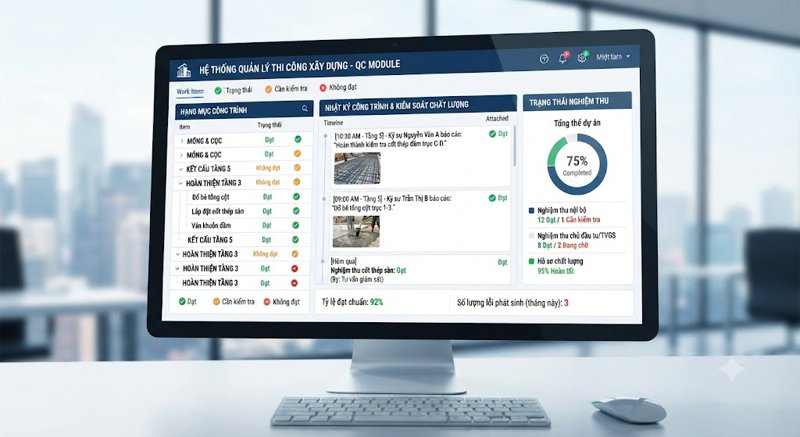Open the settings gear in the header

click(x=582, y=58)
